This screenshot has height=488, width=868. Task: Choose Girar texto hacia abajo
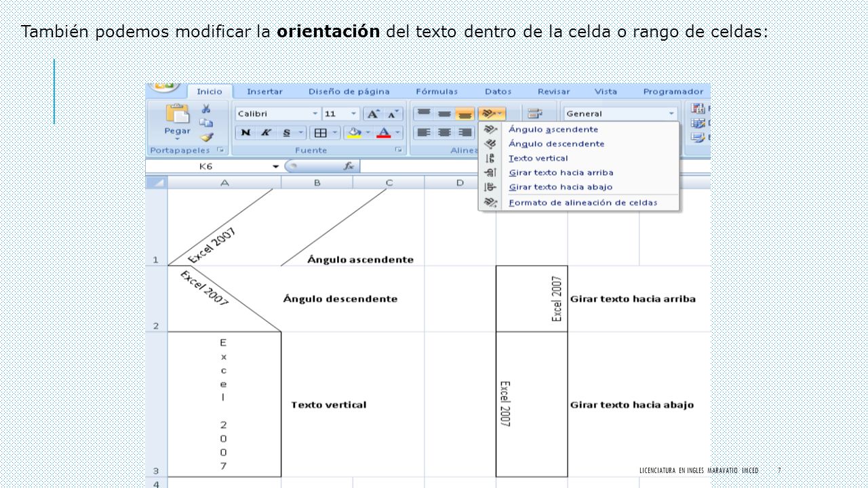click(x=578, y=187)
